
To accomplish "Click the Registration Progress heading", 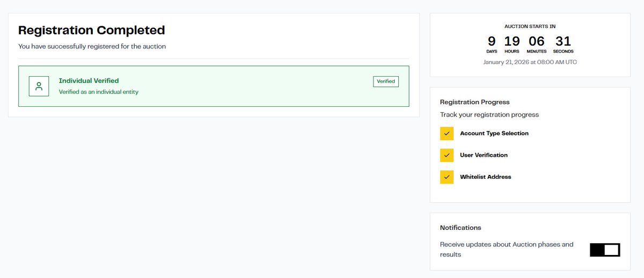I will (475, 102).
